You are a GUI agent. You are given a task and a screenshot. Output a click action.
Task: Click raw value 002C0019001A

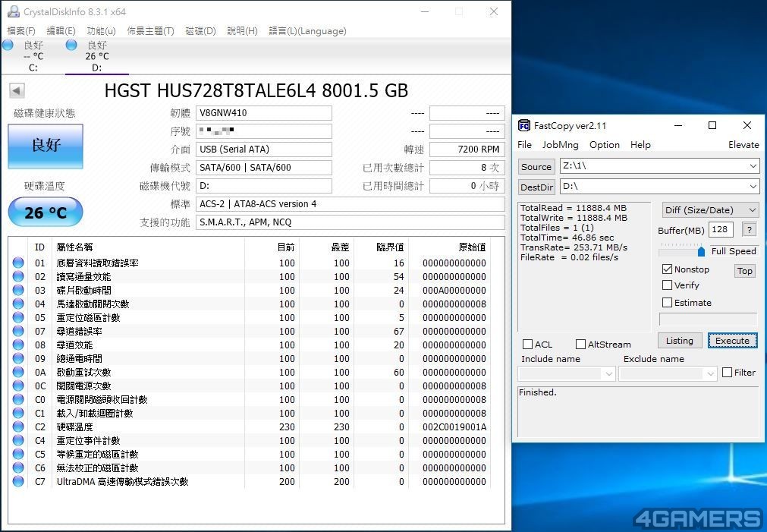point(454,427)
